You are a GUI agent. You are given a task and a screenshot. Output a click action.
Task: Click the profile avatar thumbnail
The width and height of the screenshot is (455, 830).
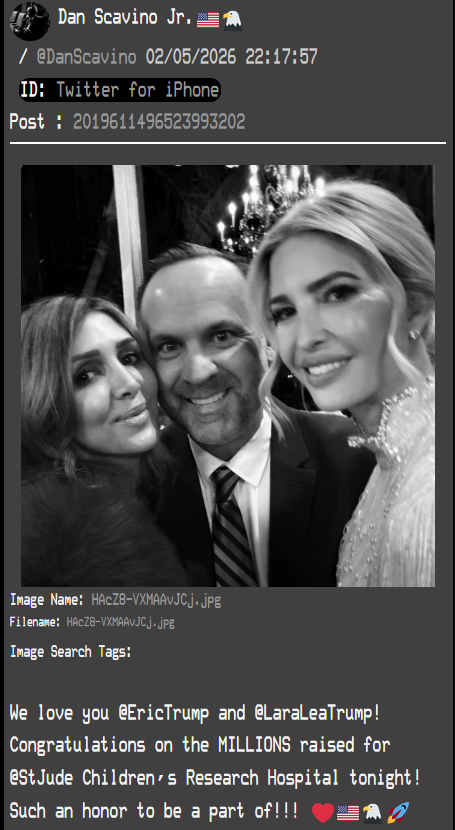click(30, 21)
